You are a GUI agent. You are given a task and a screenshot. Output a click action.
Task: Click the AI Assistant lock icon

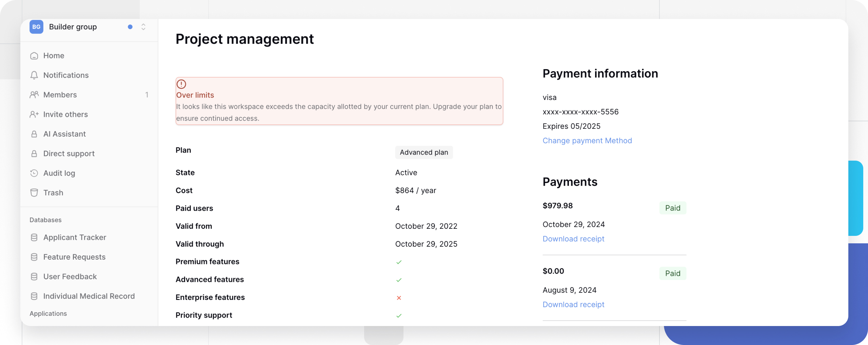click(34, 134)
